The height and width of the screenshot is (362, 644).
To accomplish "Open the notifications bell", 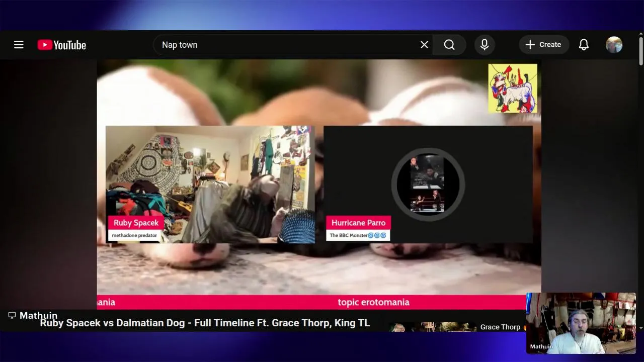I will (584, 45).
